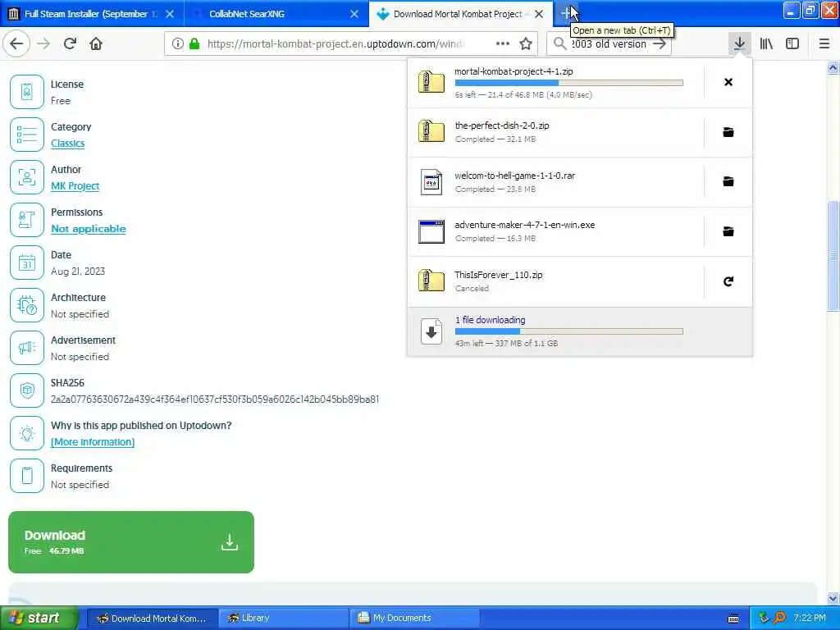Open the Library toolbar icon

pos(766,44)
